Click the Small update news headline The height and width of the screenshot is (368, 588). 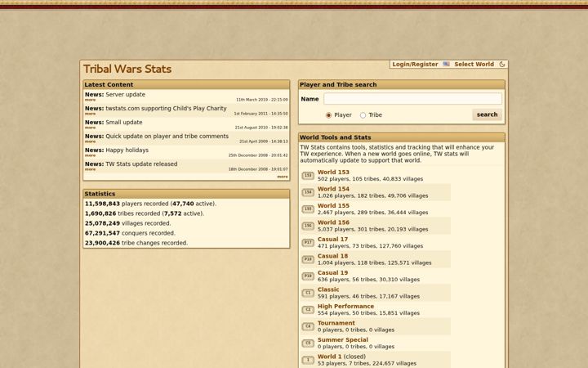coord(124,123)
